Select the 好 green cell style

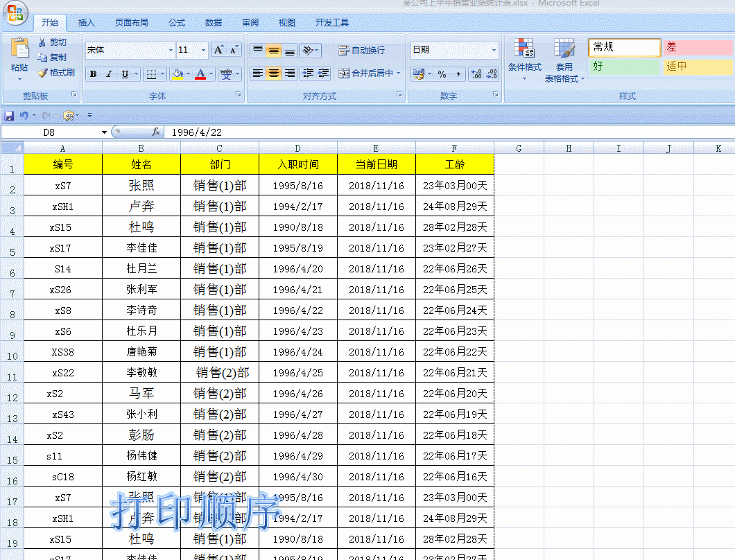tap(624, 66)
